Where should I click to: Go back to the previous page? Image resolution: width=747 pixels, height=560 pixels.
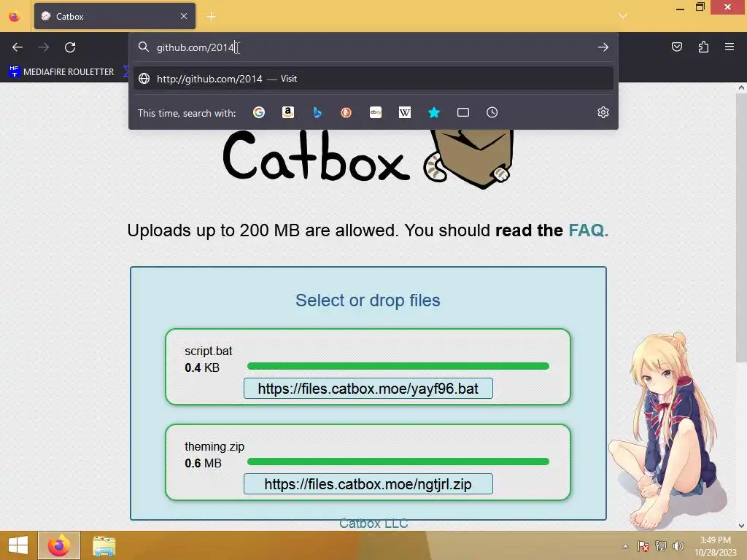(18, 47)
